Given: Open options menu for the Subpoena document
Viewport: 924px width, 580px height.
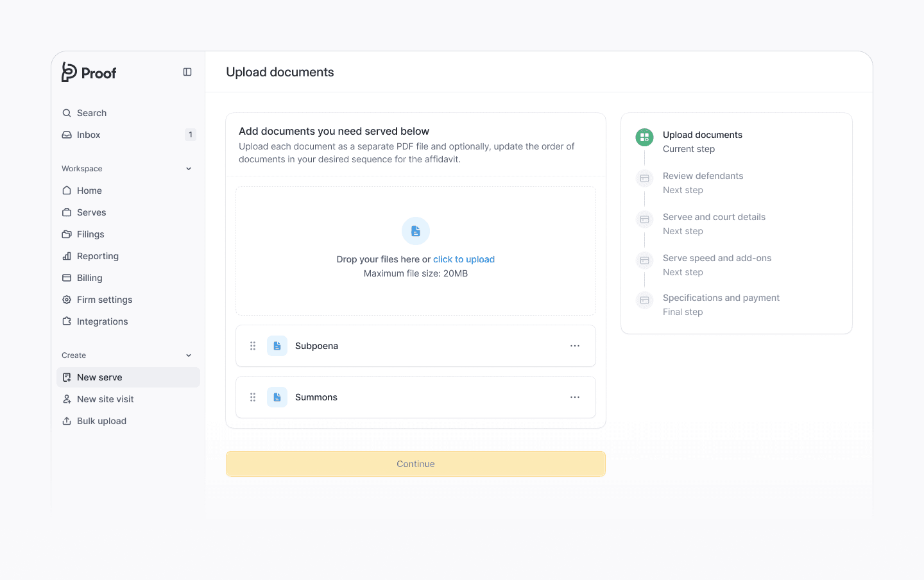Looking at the screenshot, I should click(x=575, y=345).
